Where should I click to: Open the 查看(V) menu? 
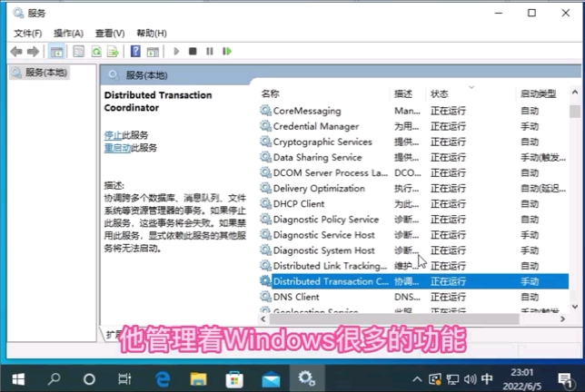click(x=110, y=34)
